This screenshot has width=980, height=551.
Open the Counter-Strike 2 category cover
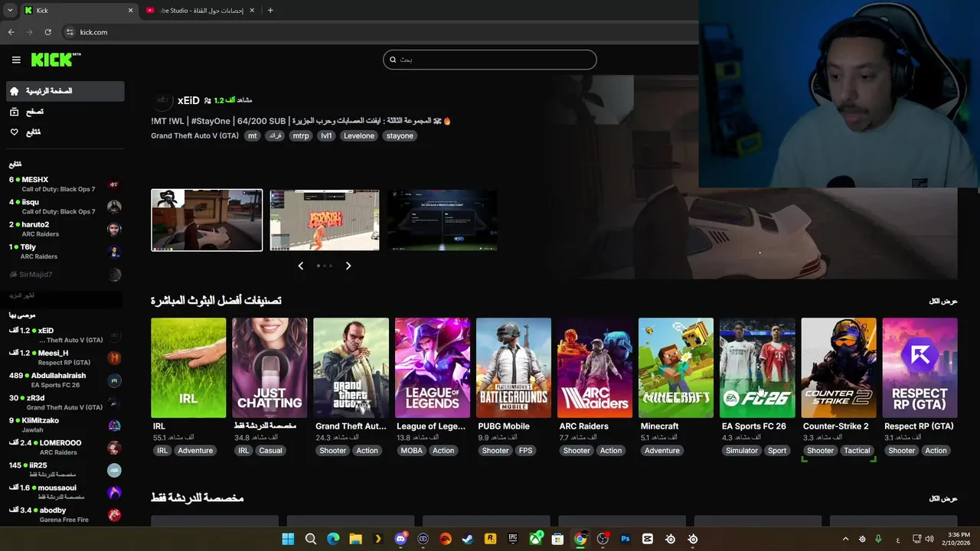[x=838, y=367]
